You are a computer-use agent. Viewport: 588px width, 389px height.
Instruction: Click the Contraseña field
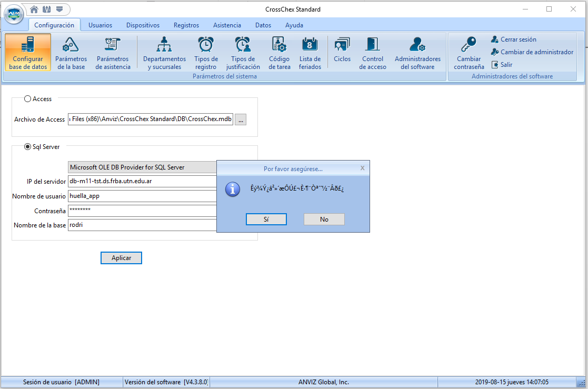click(142, 211)
